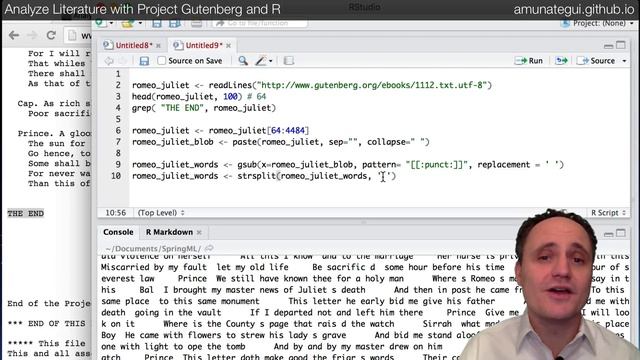Click the 64:4484 index on line 6

(x=288, y=131)
